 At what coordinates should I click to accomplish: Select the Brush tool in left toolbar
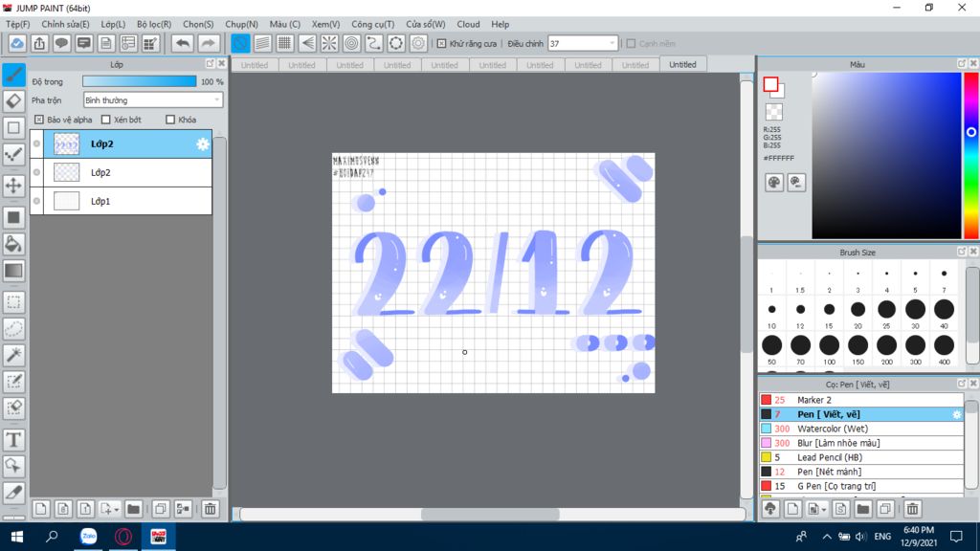(13, 75)
